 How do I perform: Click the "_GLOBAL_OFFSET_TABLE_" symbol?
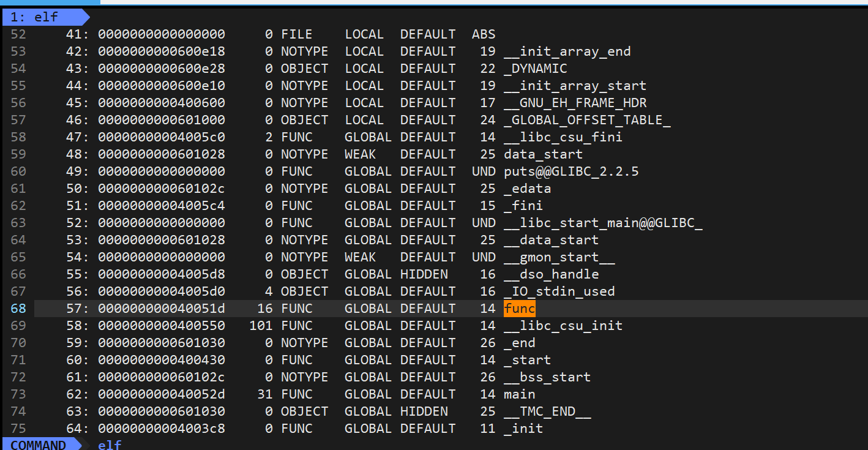click(587, 120)
